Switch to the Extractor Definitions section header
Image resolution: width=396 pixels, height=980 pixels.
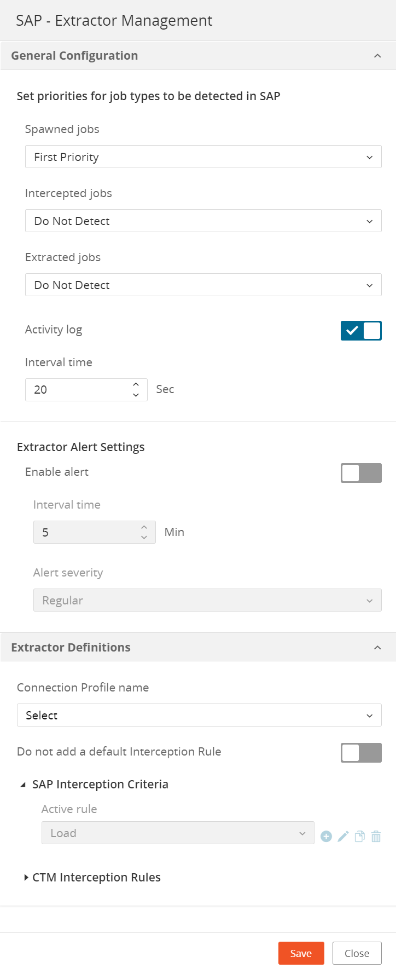tap(71, 647)
